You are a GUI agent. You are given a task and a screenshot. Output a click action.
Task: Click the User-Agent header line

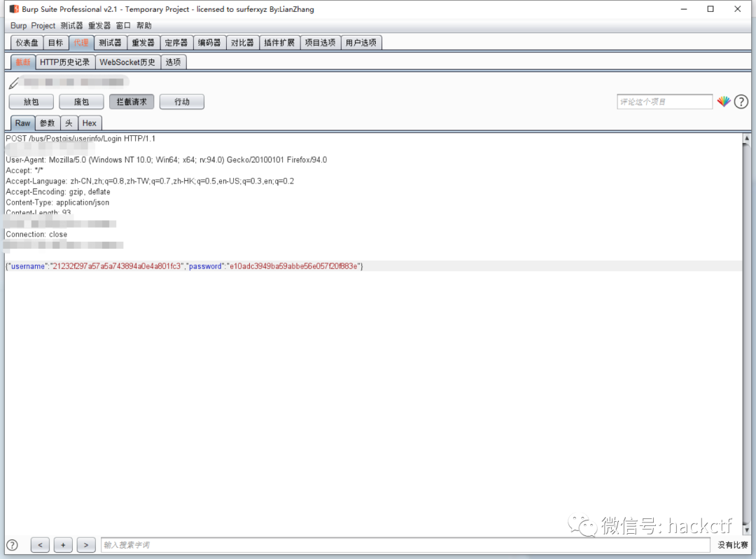coord(167,160)
